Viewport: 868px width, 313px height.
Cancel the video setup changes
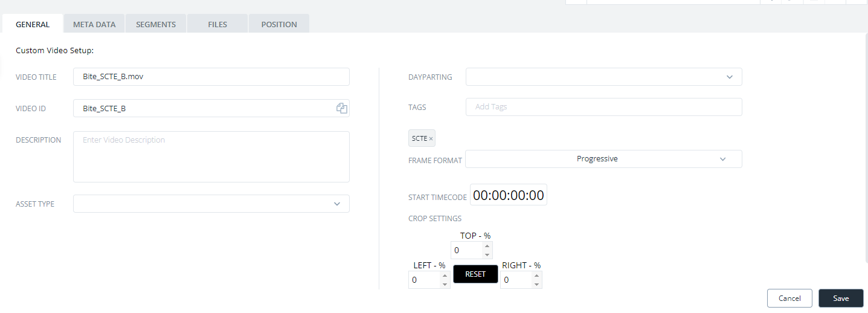(x=789, y=298)
